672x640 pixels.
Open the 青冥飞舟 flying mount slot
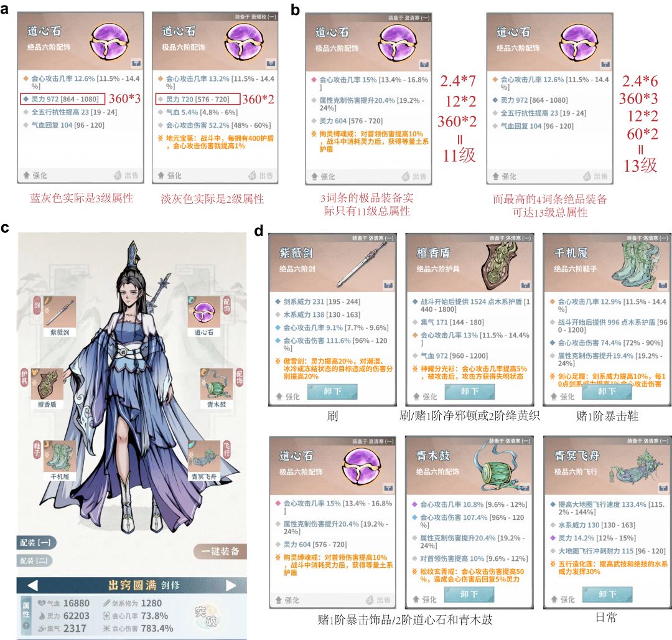(204, 460)
